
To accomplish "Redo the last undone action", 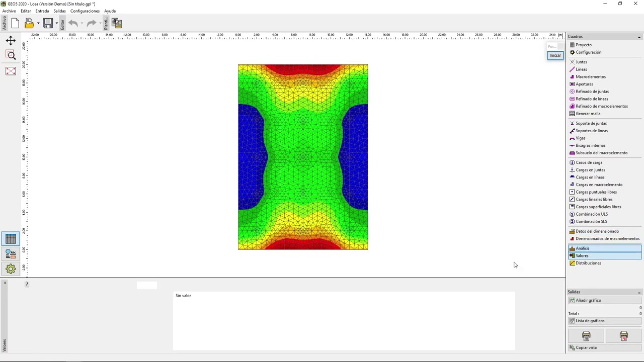I will coord(91,23).
